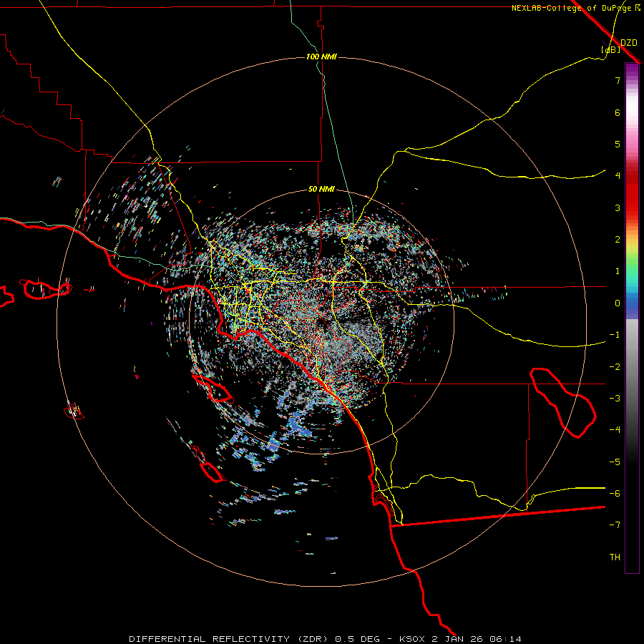Image resolution: width=644 pixels, height=644 pixels.
Task: Click the -6 value on the dB scale
Action: (615, 494)
